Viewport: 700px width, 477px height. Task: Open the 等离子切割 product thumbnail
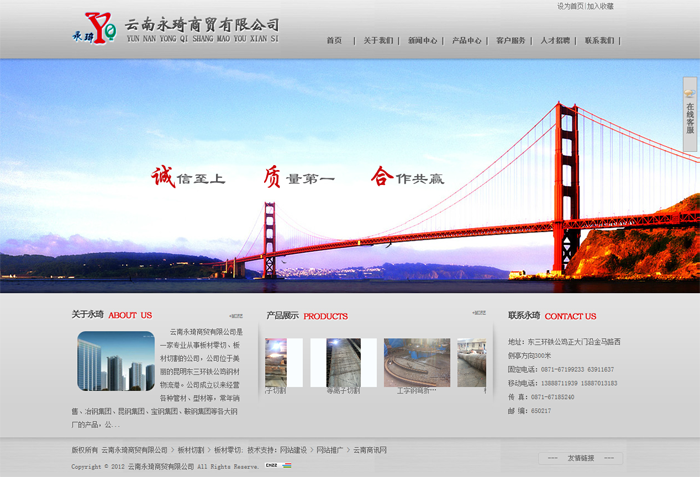[x=342, y=363]
